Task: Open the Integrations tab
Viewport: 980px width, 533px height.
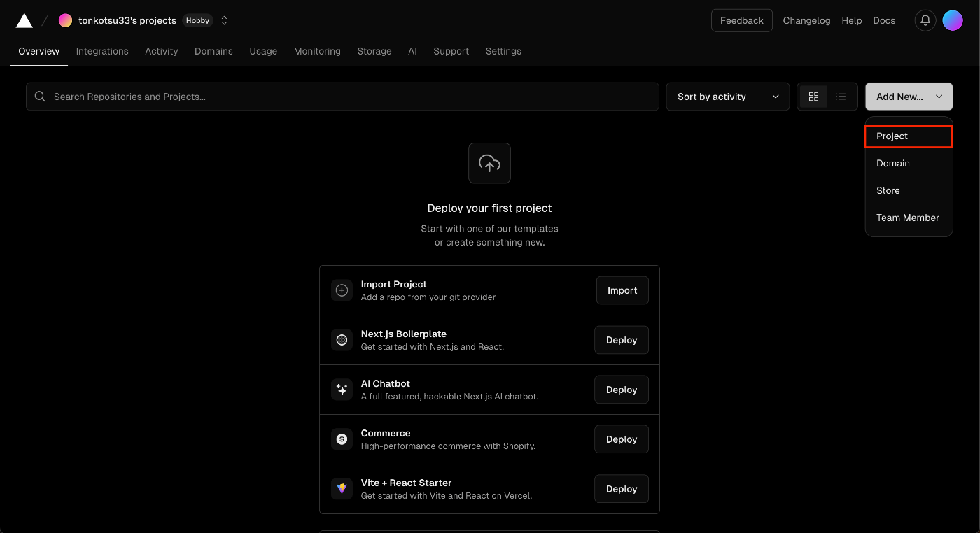Action: pos(102,51)
